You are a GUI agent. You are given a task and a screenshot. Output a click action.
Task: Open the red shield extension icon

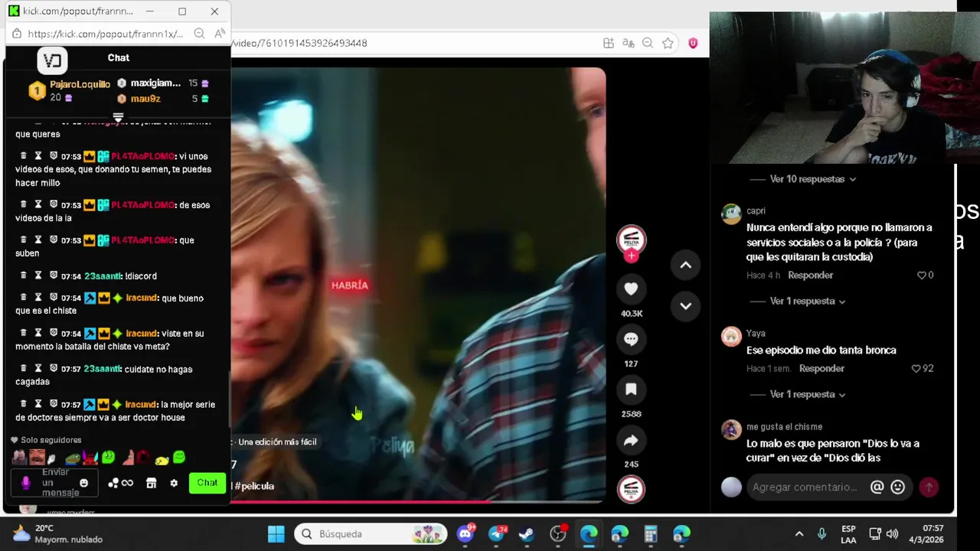[693, 43]
